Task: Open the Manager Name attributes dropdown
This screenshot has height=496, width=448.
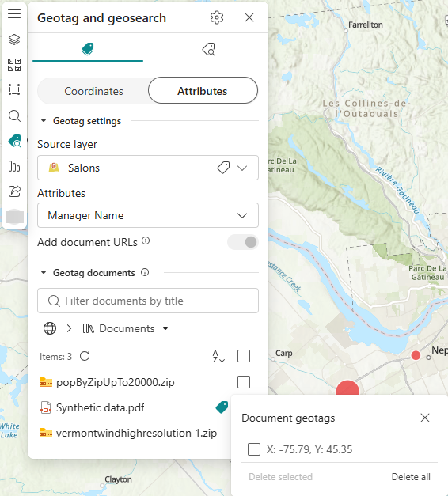Action: pos(148,215)
